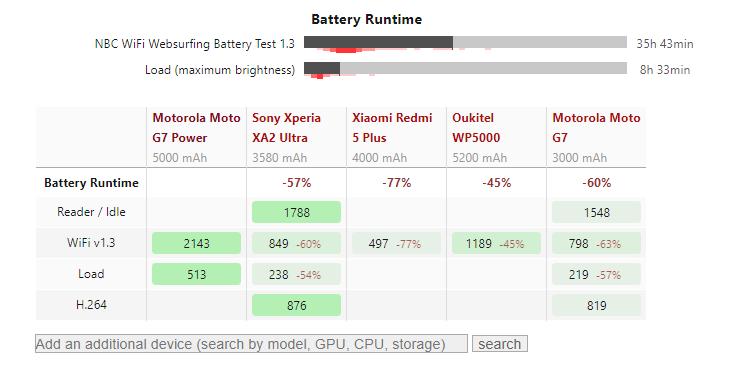
Task: Select the 2143 WiFi v1.3 cell
Action: click(x=196, y=243)
